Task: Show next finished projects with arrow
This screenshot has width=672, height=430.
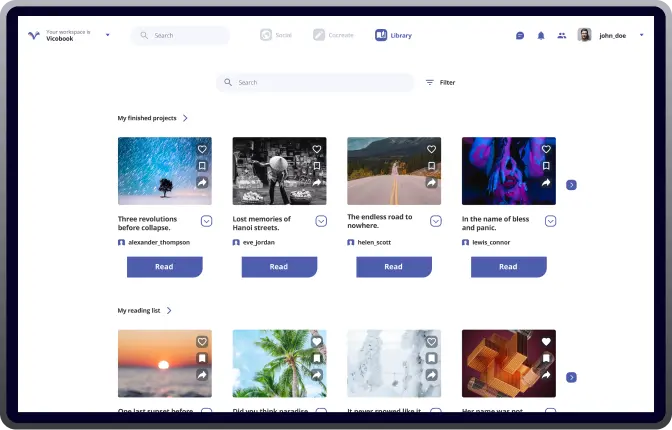Action: coord(571,185)
